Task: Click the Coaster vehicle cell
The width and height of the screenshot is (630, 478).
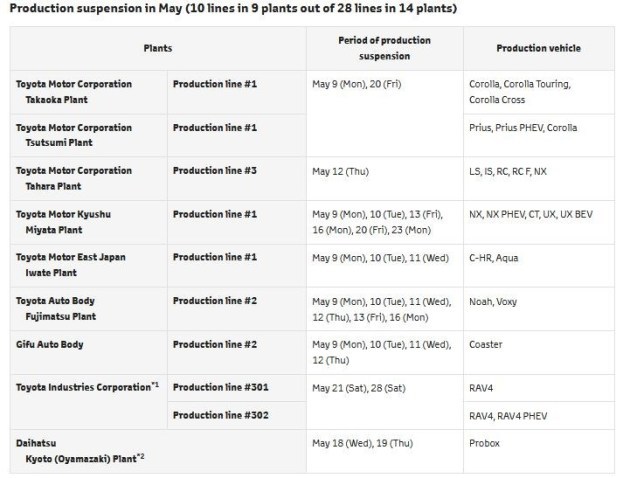Action: [539, 352]
